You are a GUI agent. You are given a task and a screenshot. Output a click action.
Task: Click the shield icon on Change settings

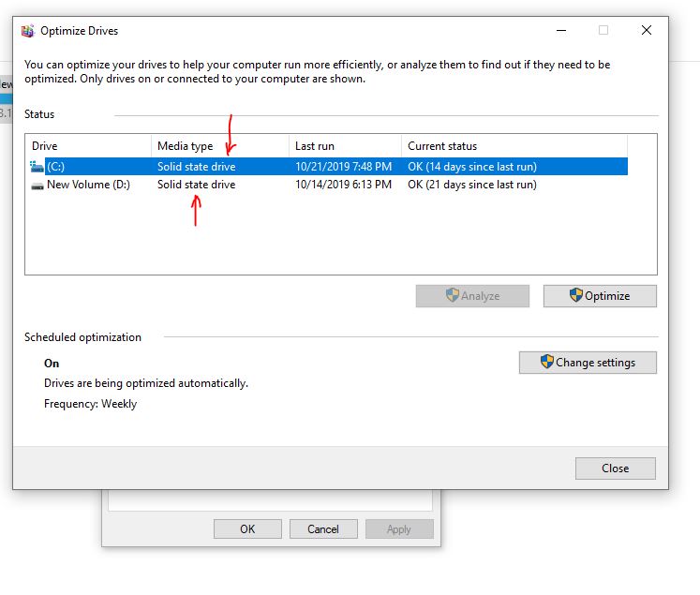point(547,362)
